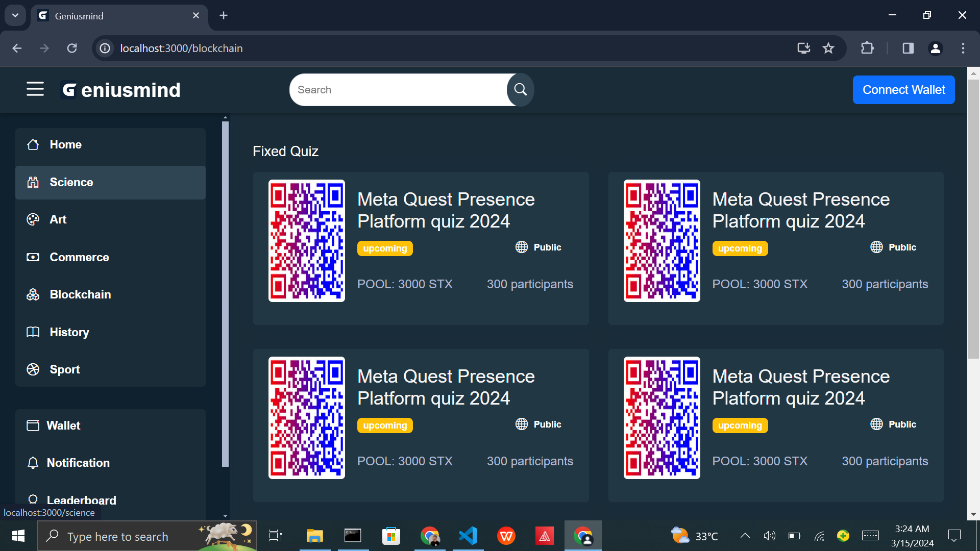Bookmark page with star icon
Image resolution: width=980 pixels, height=551 pixels.
click(828, 48)
